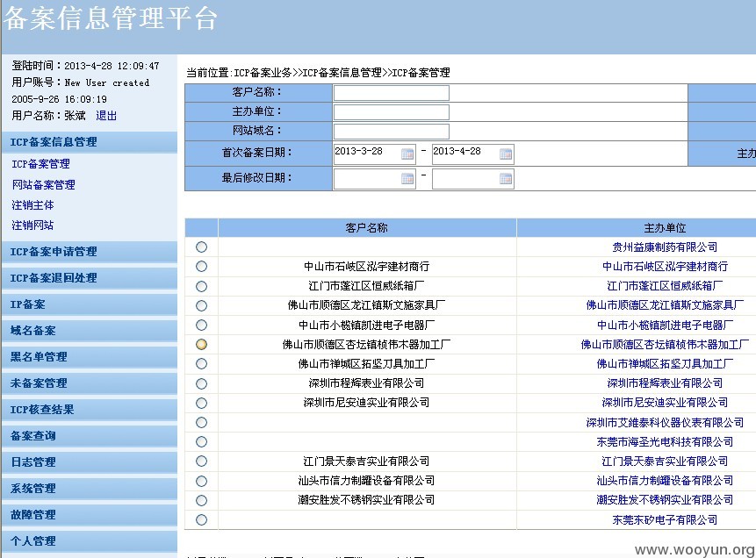This screenshot has width=756, height=558.
Task: Open the 系统管理 sidebar menu
Action: (90, 489)
